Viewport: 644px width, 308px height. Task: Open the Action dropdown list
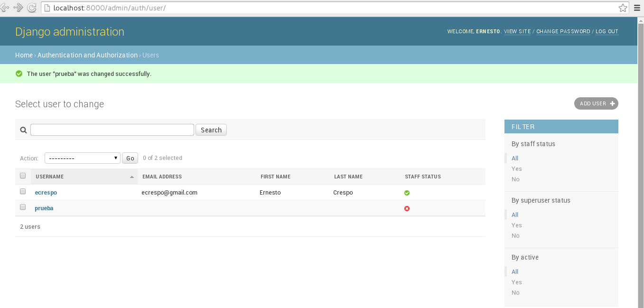point(82,158)
